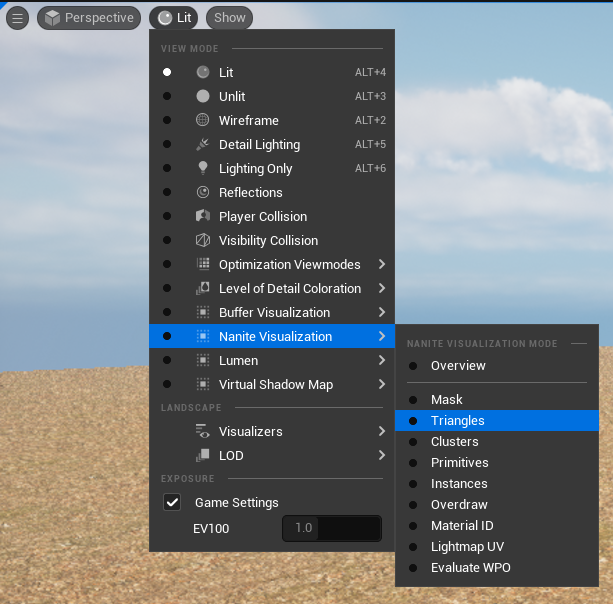Select Overview Nanite visualization mode
The height and width of the screenshot is (604, 613).
[x=497, y=366]
